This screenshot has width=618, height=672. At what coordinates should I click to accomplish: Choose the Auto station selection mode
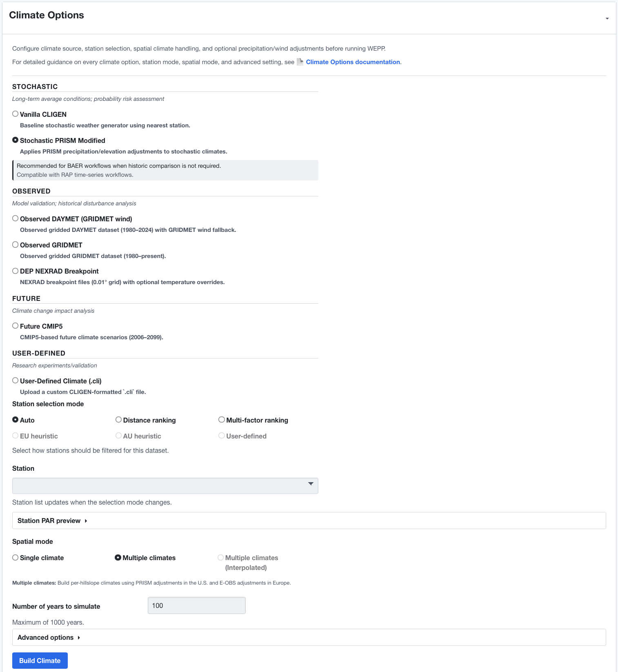click(16, 420)
